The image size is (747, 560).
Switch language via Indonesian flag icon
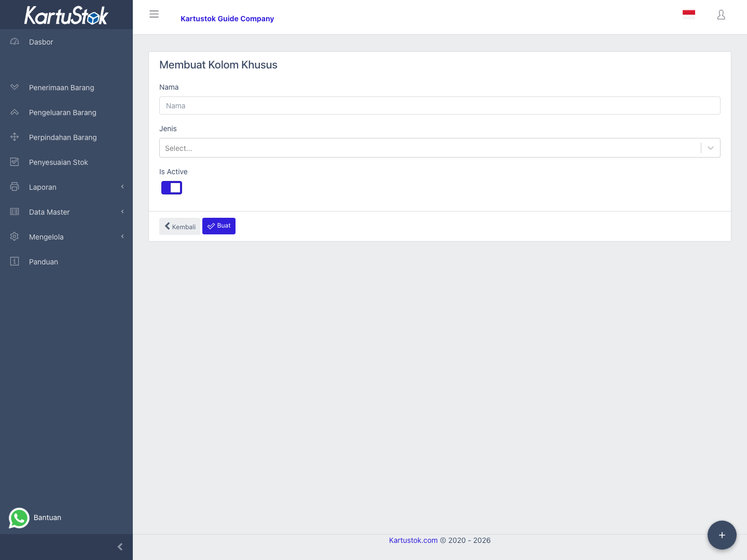click(x=689, y=15)
